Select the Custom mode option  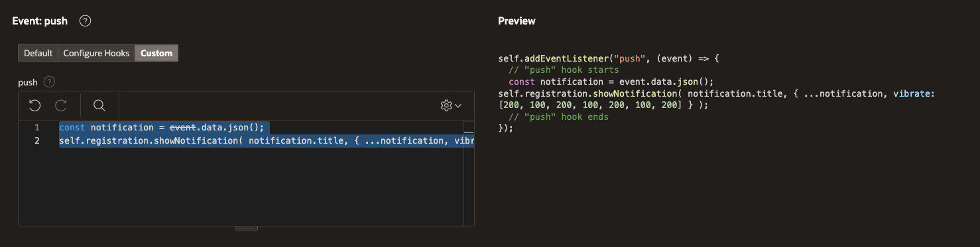156,53
